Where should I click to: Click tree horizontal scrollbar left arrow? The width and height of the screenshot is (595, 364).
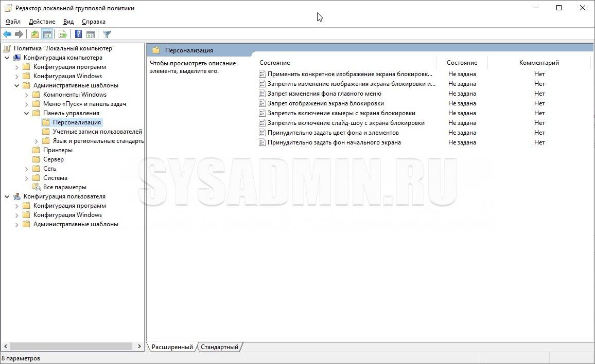[x=5, y=346]
